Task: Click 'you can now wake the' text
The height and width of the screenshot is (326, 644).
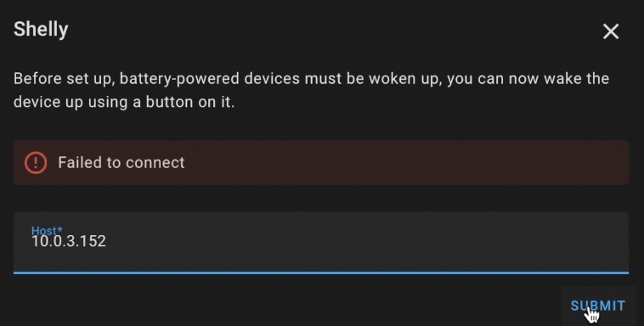Action: (x=528, y=79)
